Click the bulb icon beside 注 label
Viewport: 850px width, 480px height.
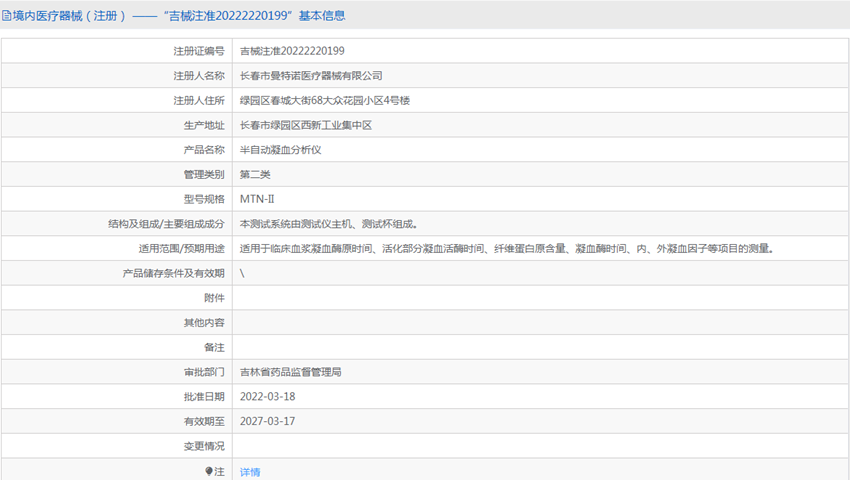(209, 471)
